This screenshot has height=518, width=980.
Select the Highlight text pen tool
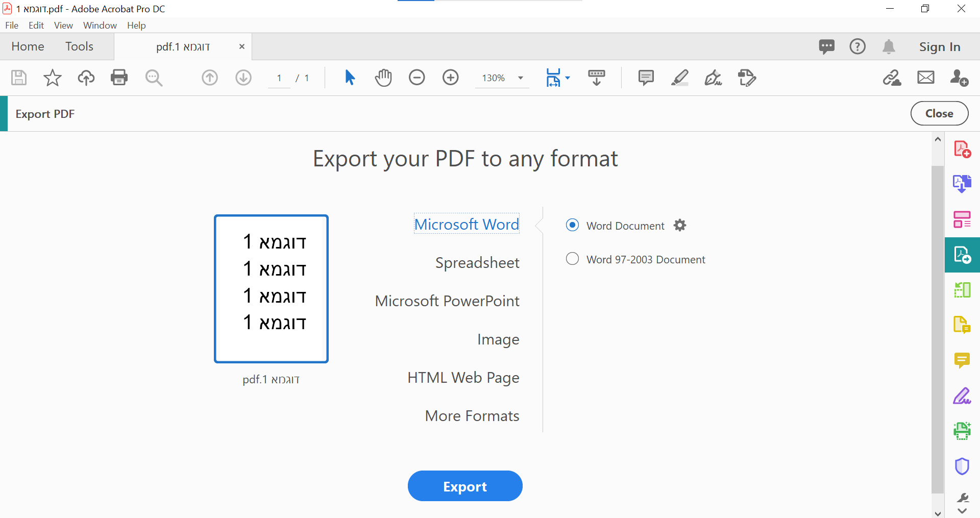680,78
